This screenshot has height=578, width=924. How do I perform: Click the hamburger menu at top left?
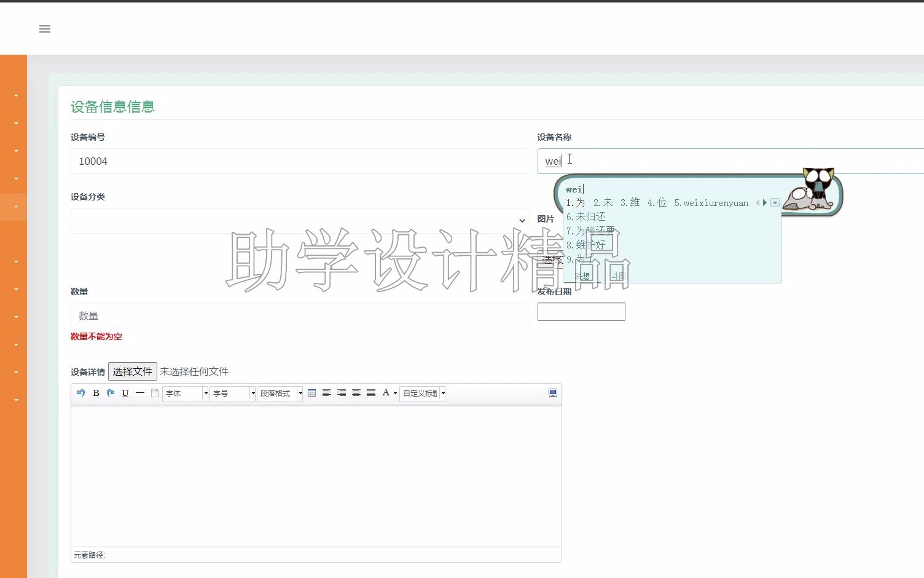[x=44, y=28]
